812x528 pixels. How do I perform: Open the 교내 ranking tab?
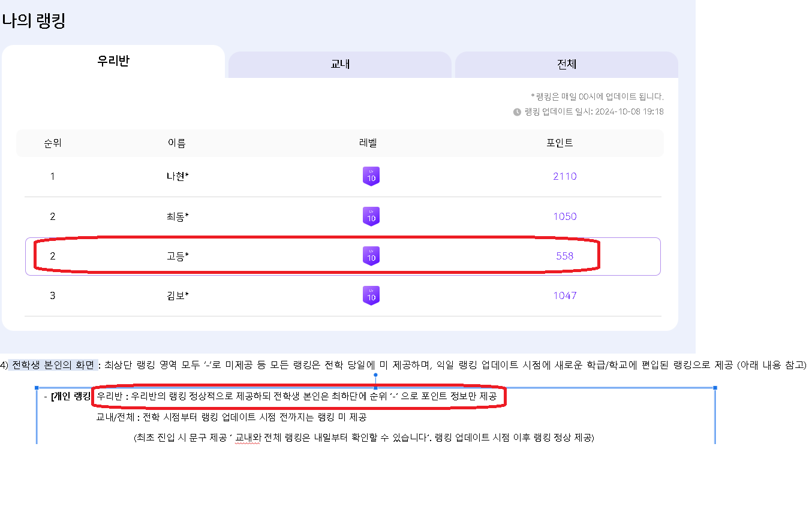[x=340, y=64]
